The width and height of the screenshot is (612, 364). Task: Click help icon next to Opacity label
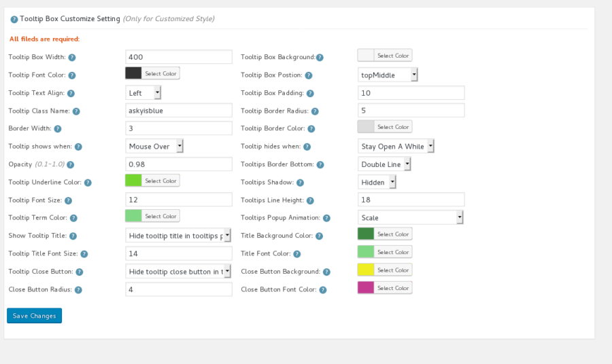[x=70, y=164]
